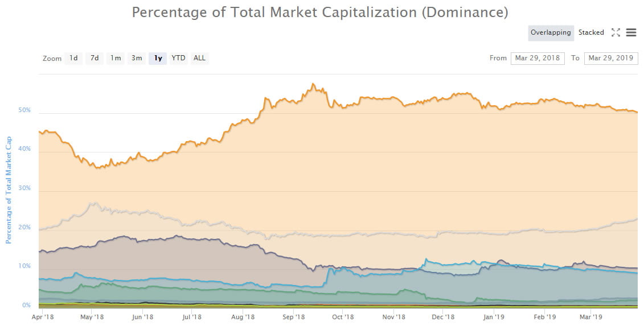Set zoom range to 7d

click(95, 58)
